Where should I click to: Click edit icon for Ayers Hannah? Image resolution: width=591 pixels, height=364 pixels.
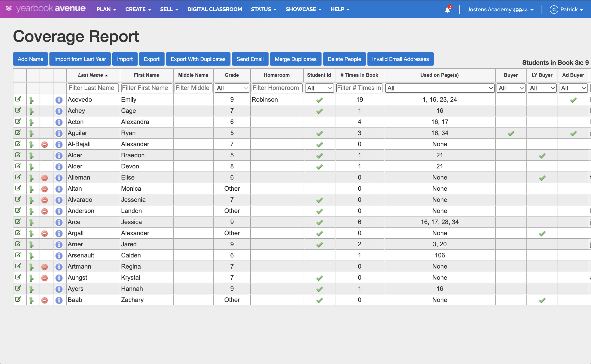click(x=18, y=288)
